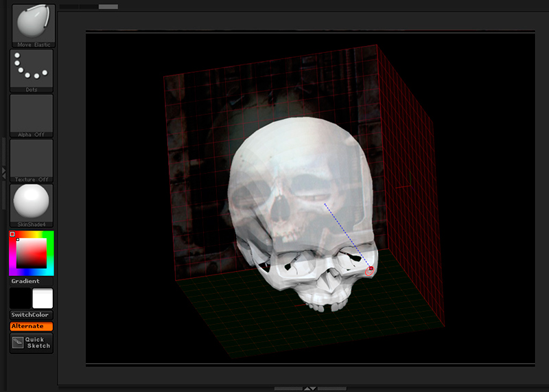Click the light gray segment in top bar
This screenshot has height=392, width=549.
(108, 7)
